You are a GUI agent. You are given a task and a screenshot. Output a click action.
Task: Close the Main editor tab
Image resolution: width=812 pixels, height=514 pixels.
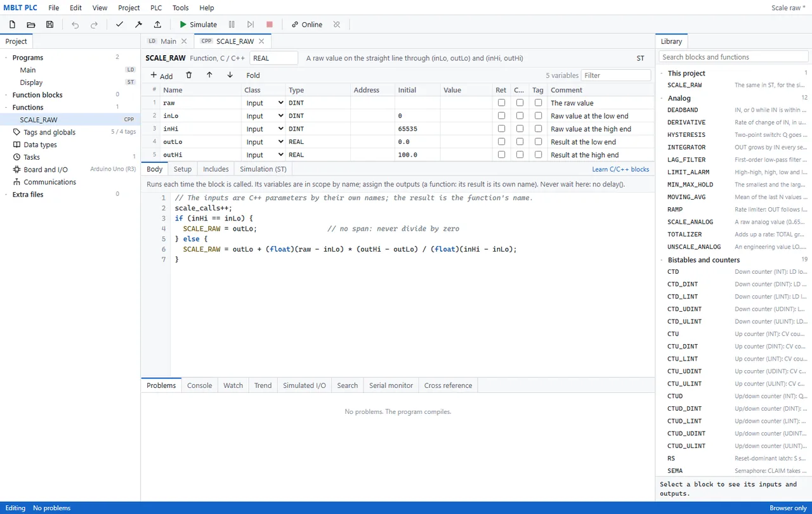click(x=184, y=41)
